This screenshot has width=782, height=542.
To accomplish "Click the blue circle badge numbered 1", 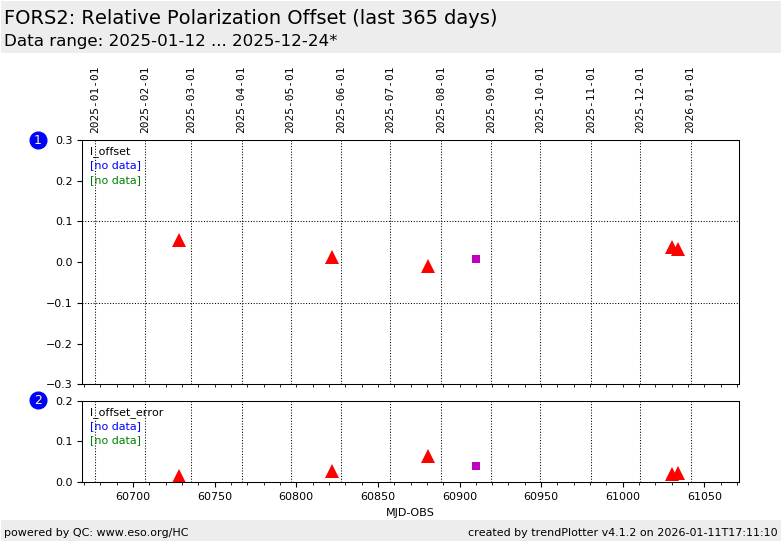I will point(38,140).
